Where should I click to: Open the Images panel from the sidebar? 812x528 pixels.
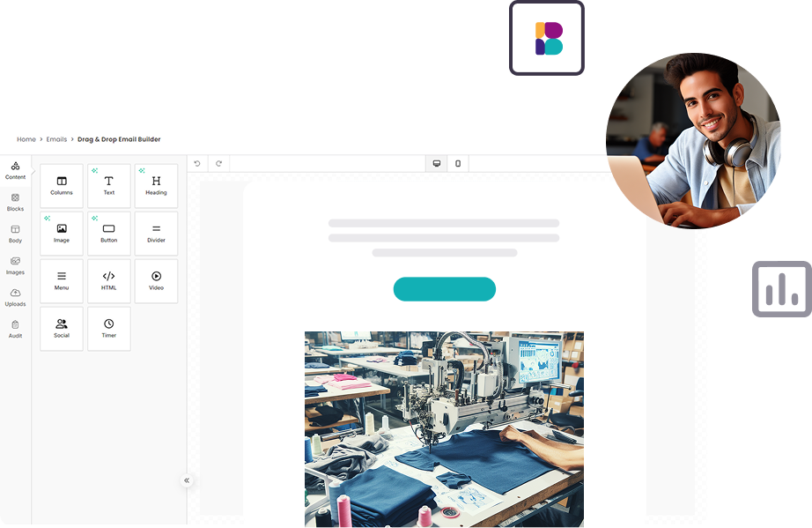point(15,265)
